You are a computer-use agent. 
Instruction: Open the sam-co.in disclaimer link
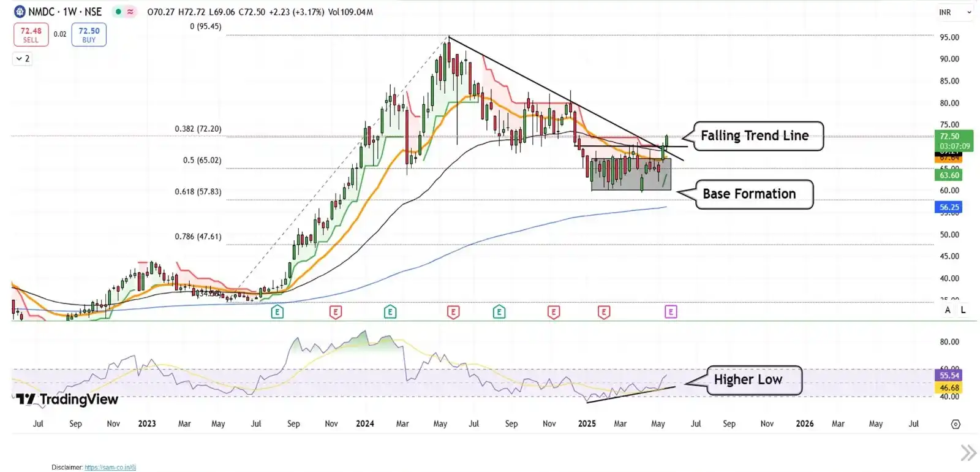(x=110, y=467)
